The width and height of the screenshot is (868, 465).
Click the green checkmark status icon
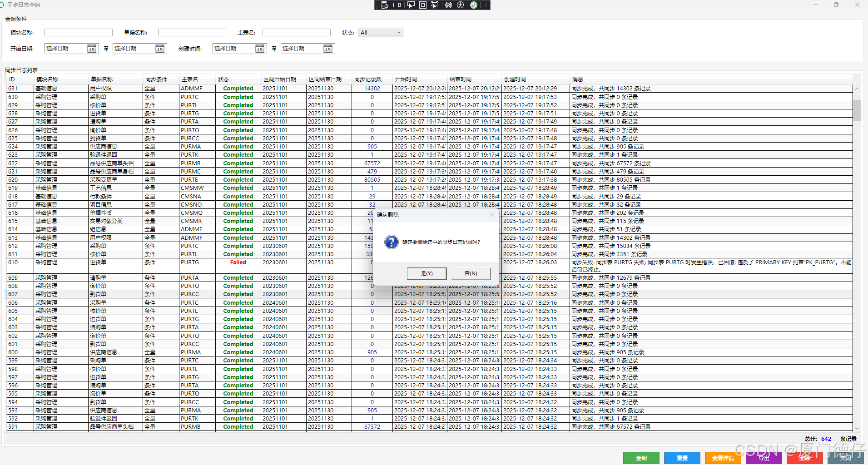click(x=474, y=5)
